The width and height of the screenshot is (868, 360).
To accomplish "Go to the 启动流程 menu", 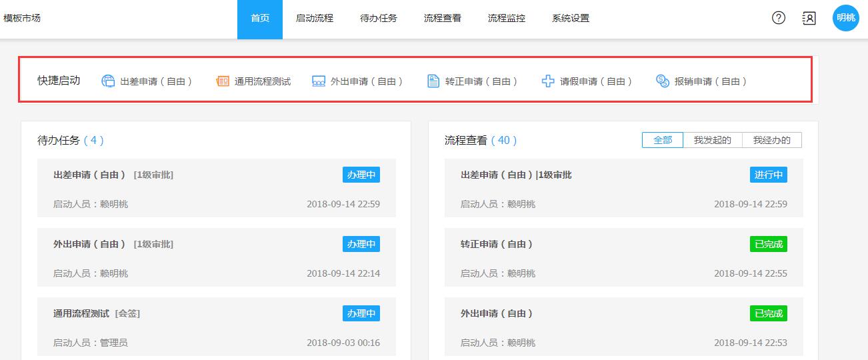I will pyautogui.click(x=315, y=19).
